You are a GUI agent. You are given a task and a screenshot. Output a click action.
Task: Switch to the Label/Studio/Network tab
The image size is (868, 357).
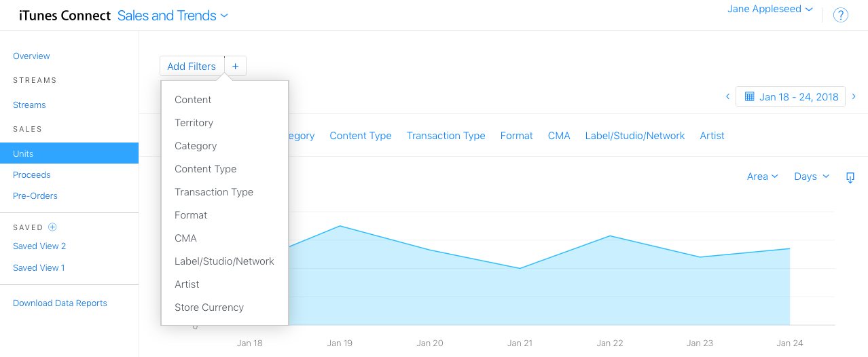(x=634, y=136)
